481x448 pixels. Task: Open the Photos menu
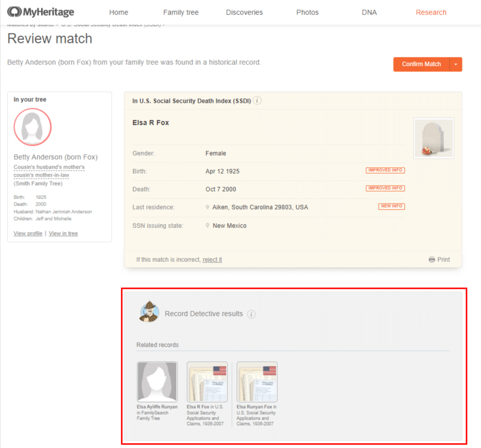click(307, 12)
